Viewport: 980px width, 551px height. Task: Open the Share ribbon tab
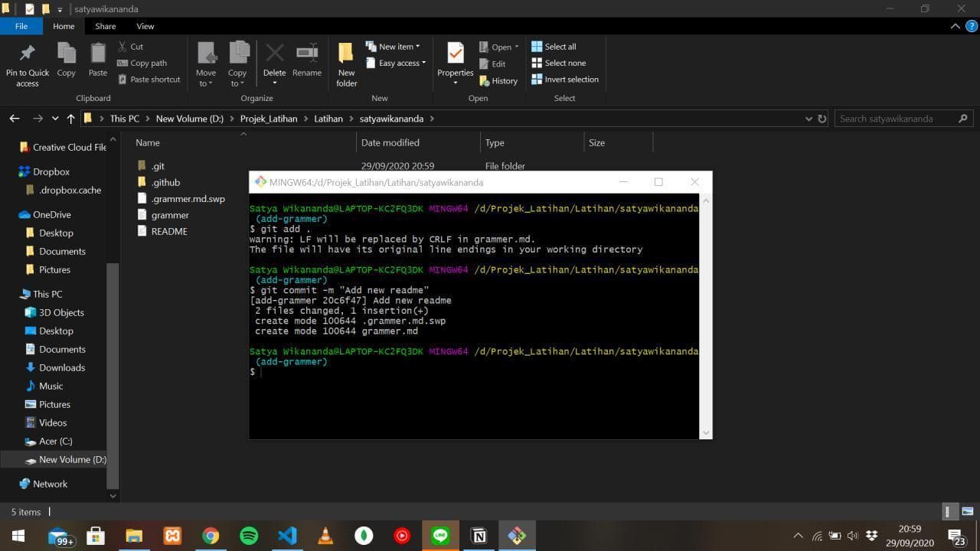(x=105, y=26)
